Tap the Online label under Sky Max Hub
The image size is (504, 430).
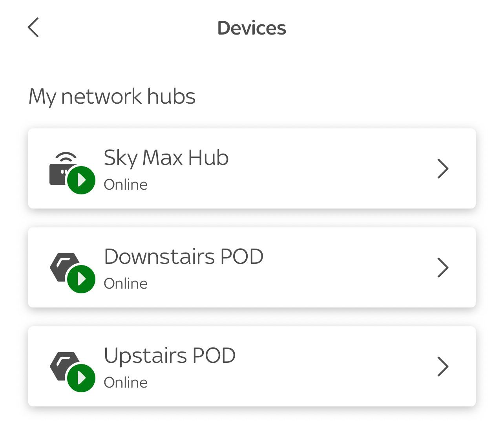(x=126, y=185)
